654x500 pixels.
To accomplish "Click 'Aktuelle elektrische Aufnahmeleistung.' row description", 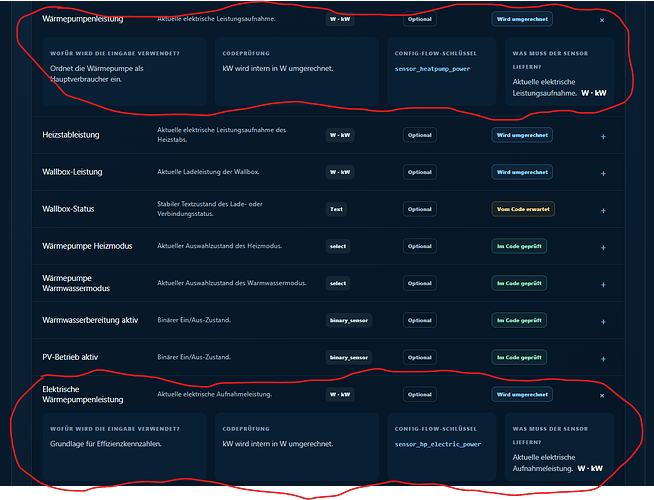I will (x=214, y=394).
